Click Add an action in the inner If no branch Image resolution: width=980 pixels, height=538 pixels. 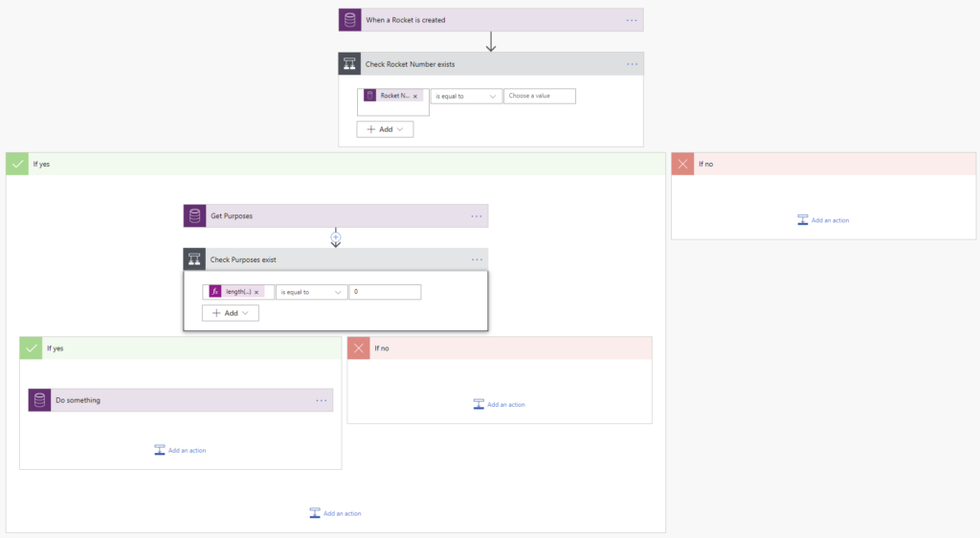(x=500, y=405)
